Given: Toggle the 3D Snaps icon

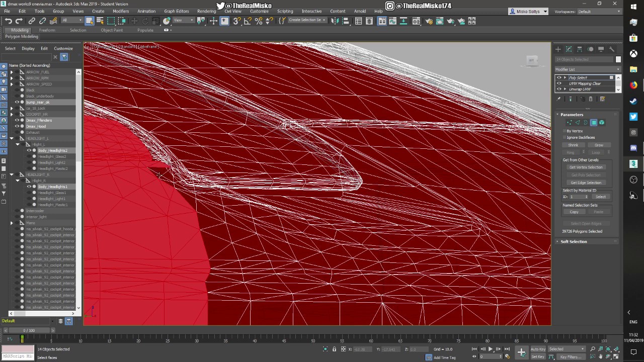Looking at the screenshot, I should coord(236,21).
